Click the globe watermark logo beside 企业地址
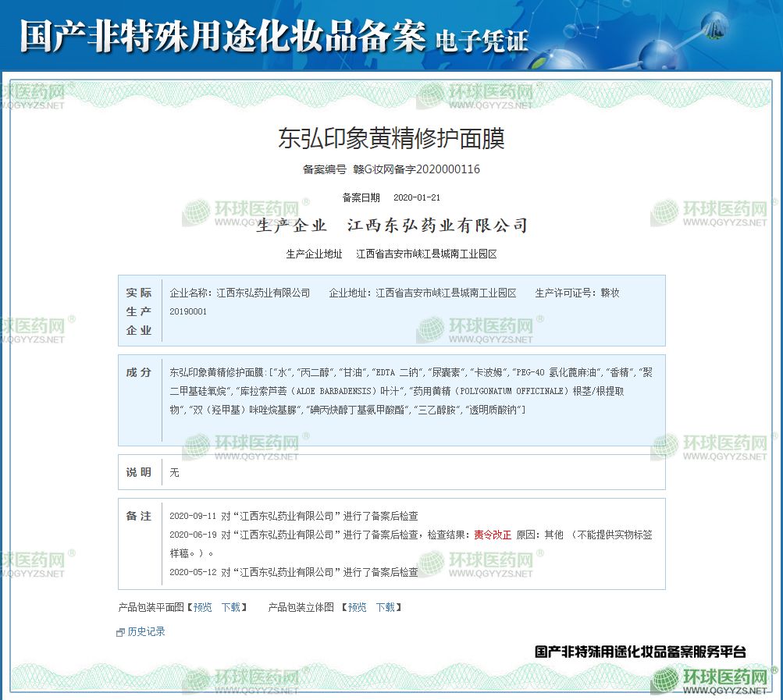Viewport: 783px width, 700px height. tap(430, 329)
